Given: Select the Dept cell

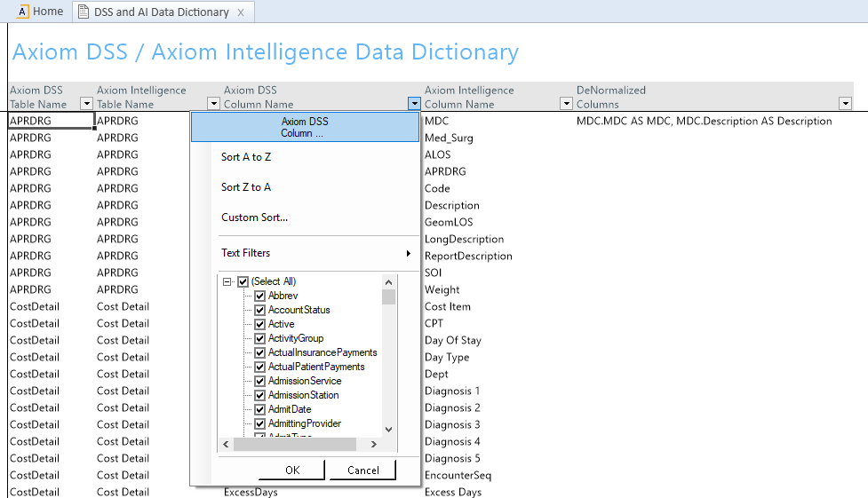Looking at the screenshot, I should 437,374.
